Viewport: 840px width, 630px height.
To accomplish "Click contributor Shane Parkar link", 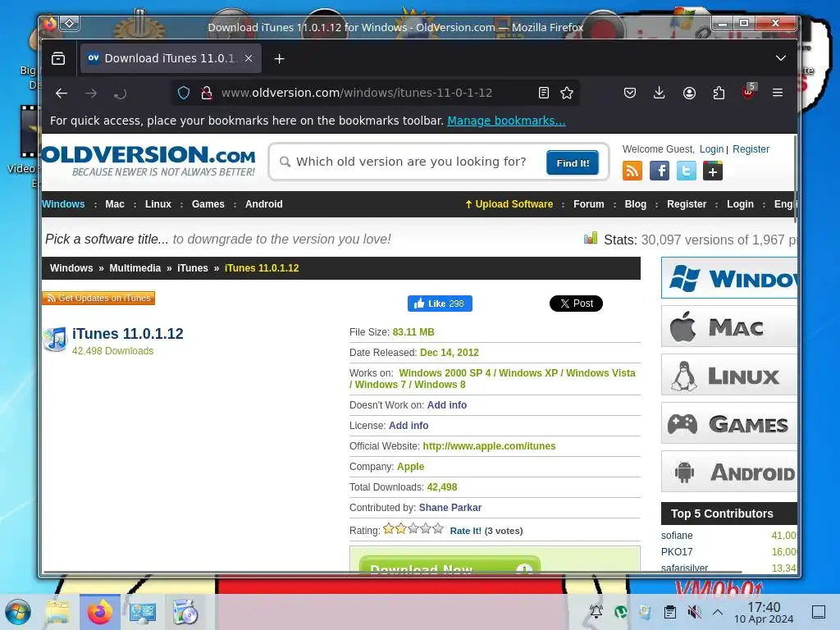I will [450, 507].
